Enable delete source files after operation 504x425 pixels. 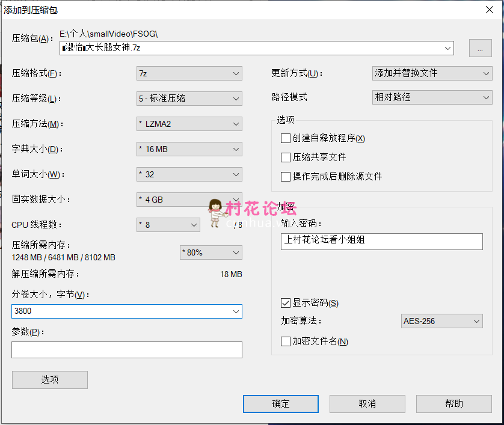tap(286, 177)
